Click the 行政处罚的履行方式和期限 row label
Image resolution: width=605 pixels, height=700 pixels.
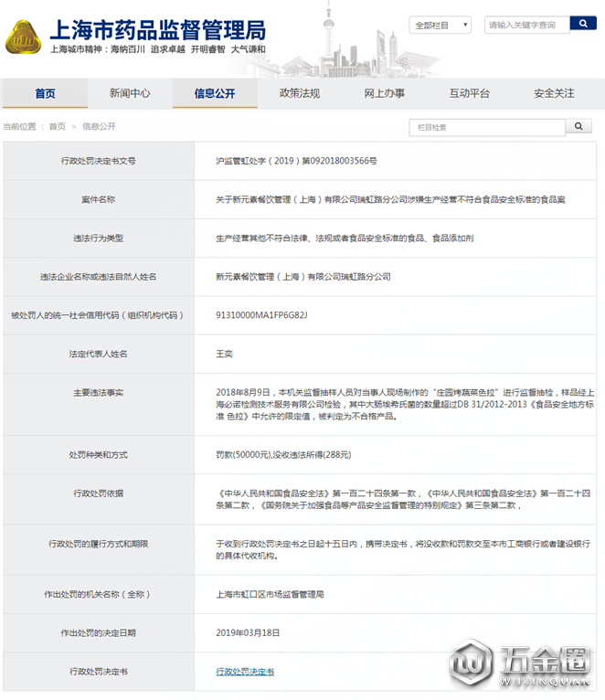coord(98,545)
